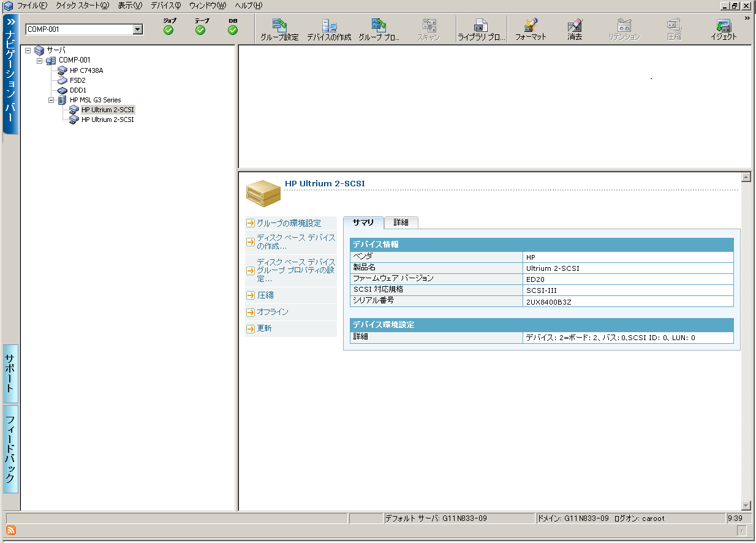The image size is (756, 543).
Task: Click the テープ status check icon
Action: point(200,30)
